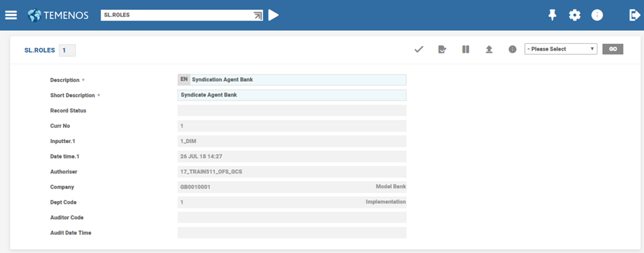Click Authoriser value 17_TRAIN511_OFS_GCS
The height and width of the screenshot is (253, 644).
[211, 172]
